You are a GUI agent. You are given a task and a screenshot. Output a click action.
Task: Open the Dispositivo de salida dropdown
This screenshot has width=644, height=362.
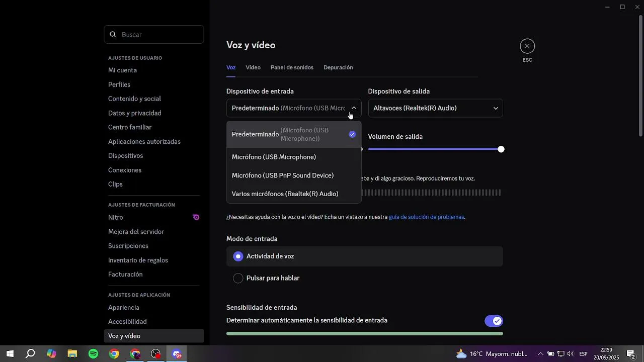point(435,108)
